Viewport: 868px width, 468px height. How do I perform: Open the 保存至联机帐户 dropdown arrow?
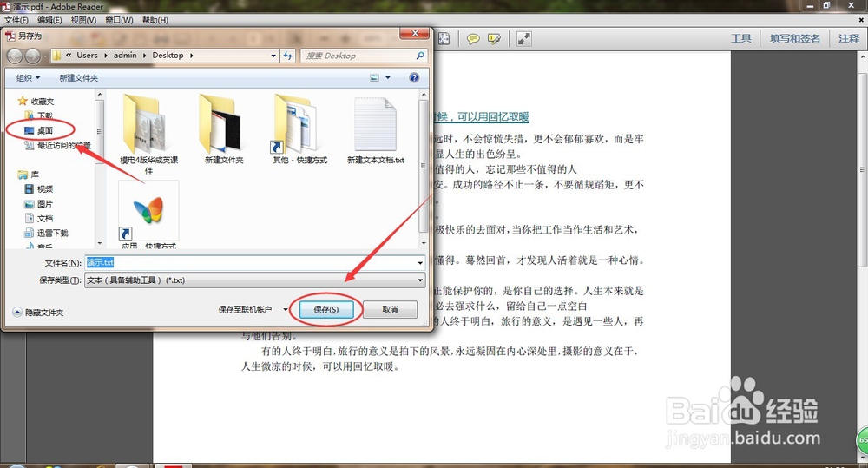(x=286, y=310)
